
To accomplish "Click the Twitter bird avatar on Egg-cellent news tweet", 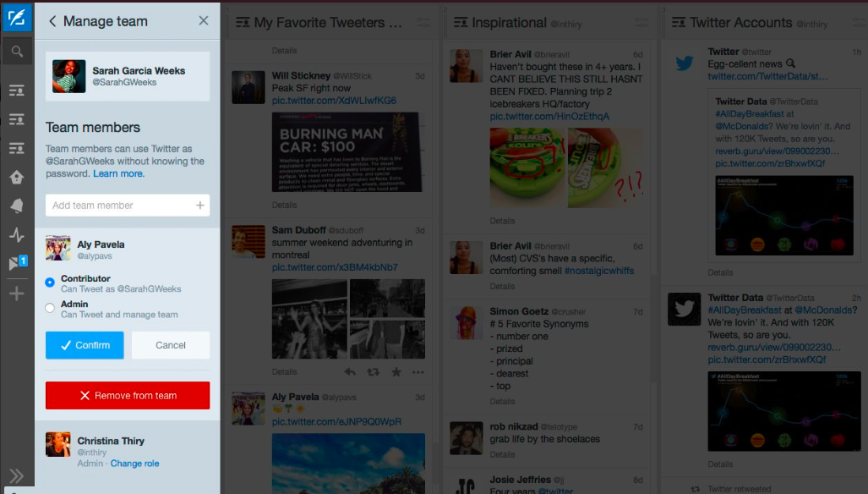I will point(685,63).
